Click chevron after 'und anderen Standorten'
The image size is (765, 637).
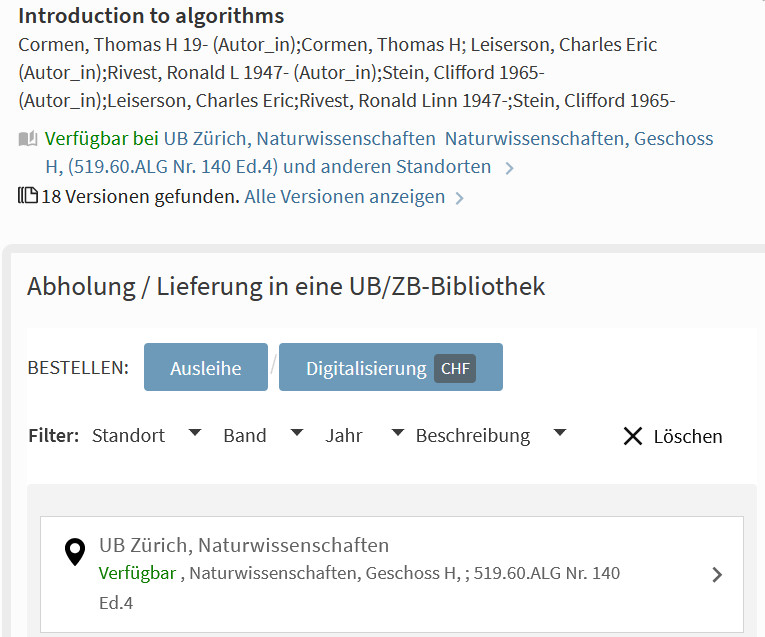click(509, 168)
